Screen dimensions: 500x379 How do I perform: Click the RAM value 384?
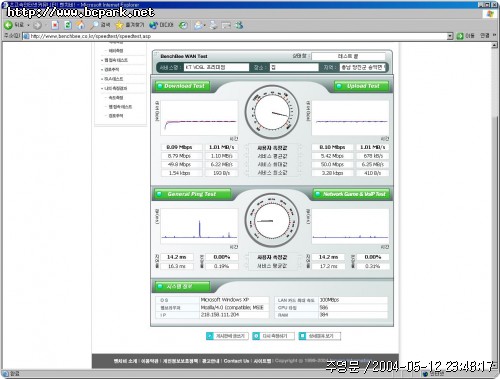[324, 314]
